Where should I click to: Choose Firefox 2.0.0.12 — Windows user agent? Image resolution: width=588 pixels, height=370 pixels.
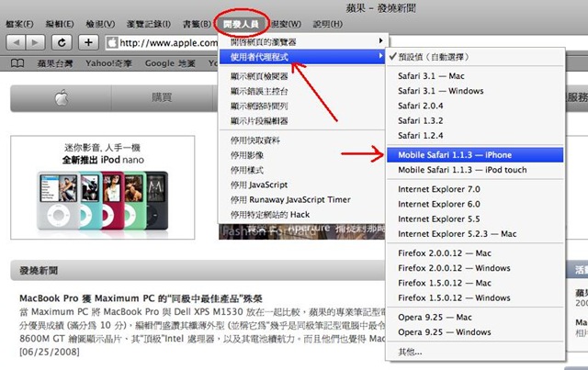(x=475, y=268)
